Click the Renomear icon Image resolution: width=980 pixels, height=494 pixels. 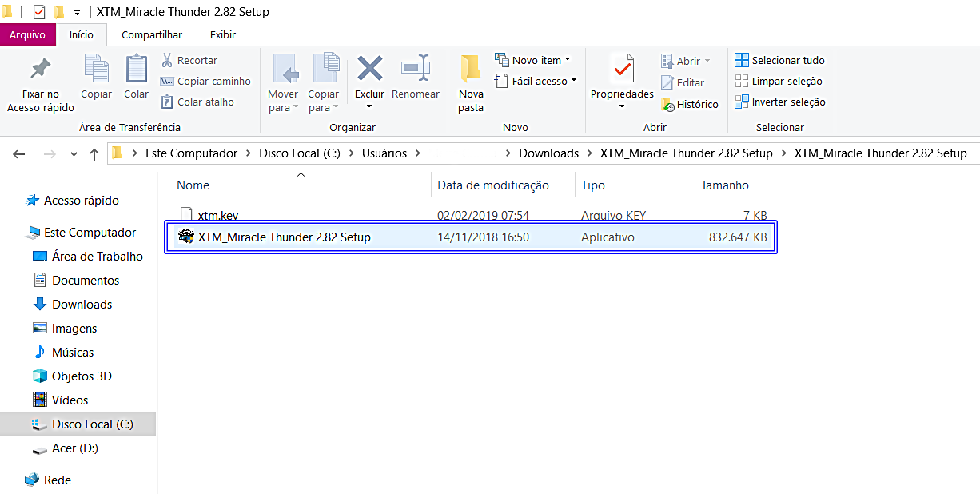coord(416,69)
